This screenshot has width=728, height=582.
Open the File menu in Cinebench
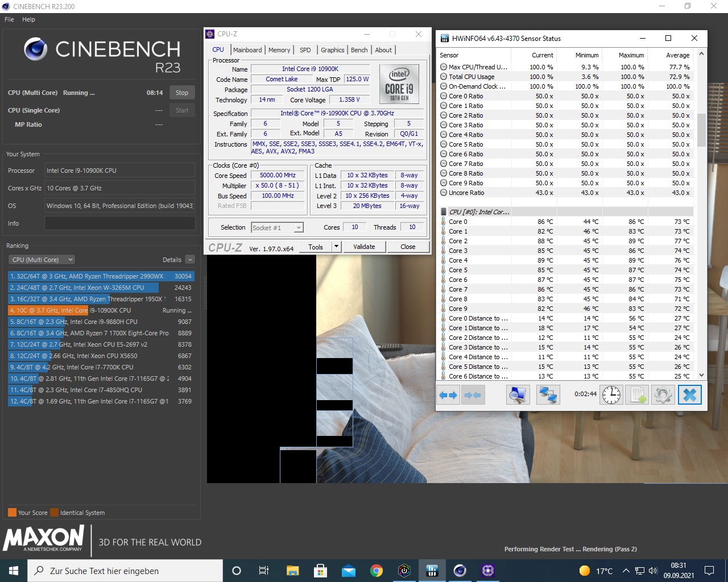pos(9,19)
